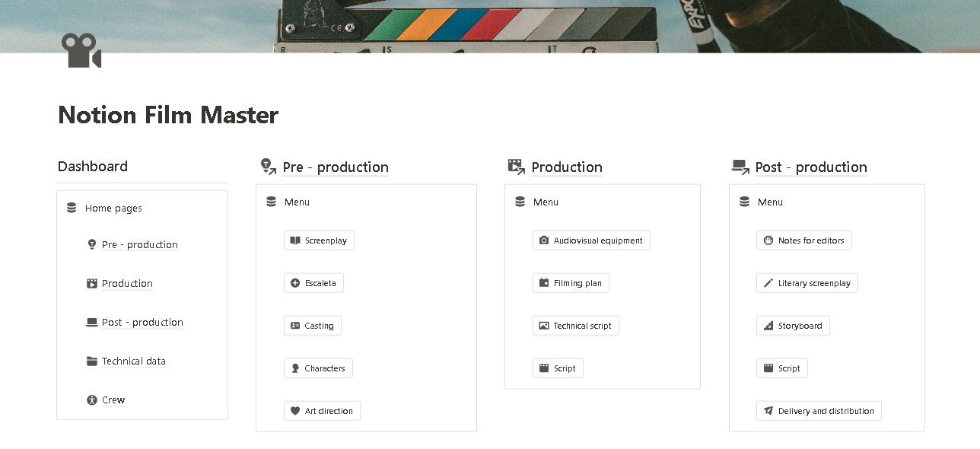Screen dimensions: 980x449
Task: Open the Escaleta page
Action: (x=313, y=283)
